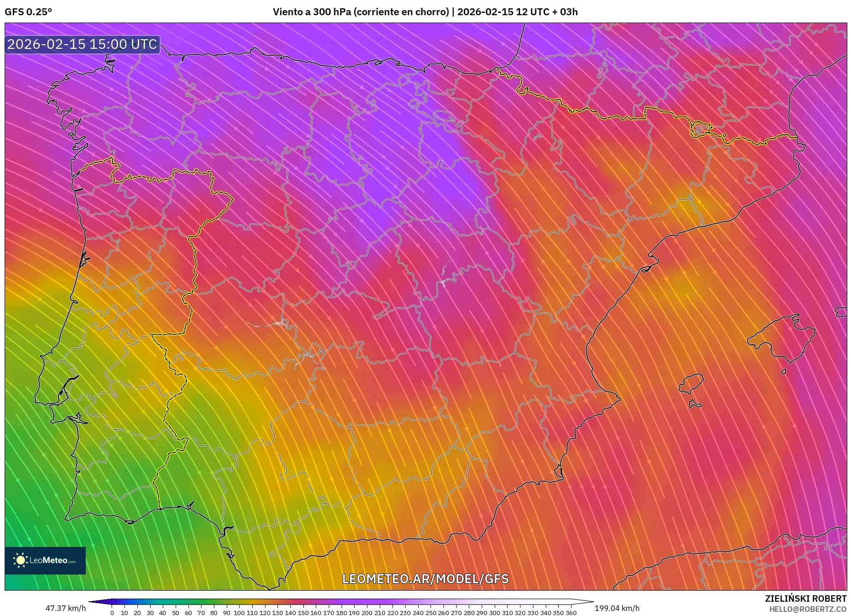Open the 2026-02-15 15:00 UTC timestamp selector
This screenshot has width=851, height=616.
click(x=81, y=45)
